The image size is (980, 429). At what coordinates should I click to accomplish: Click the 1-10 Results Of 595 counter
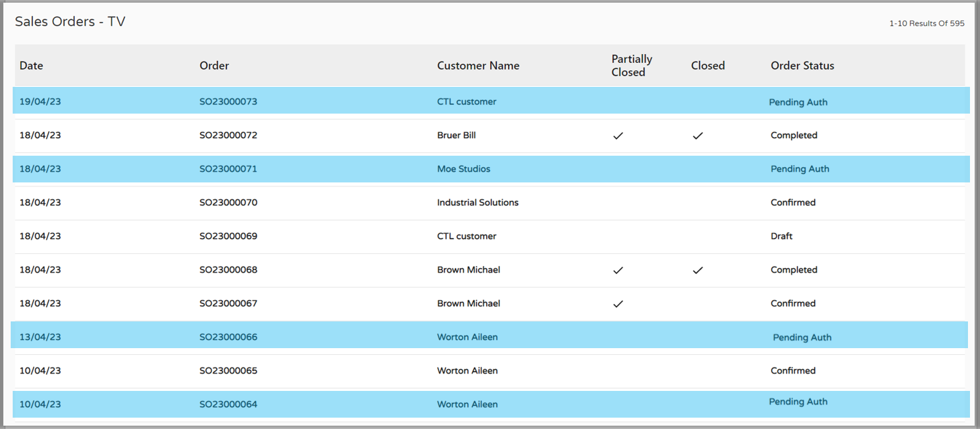(927, 23)
